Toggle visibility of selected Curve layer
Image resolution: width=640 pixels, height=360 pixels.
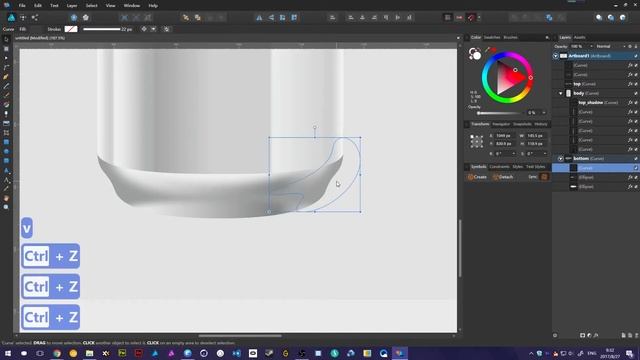[x=636, y=168]
